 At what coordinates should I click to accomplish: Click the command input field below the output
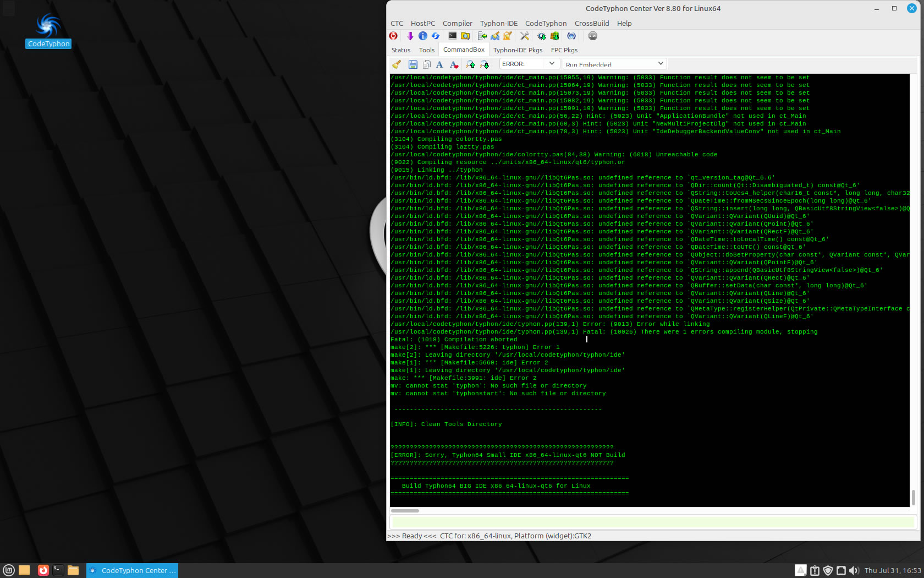tap(653, 522)
